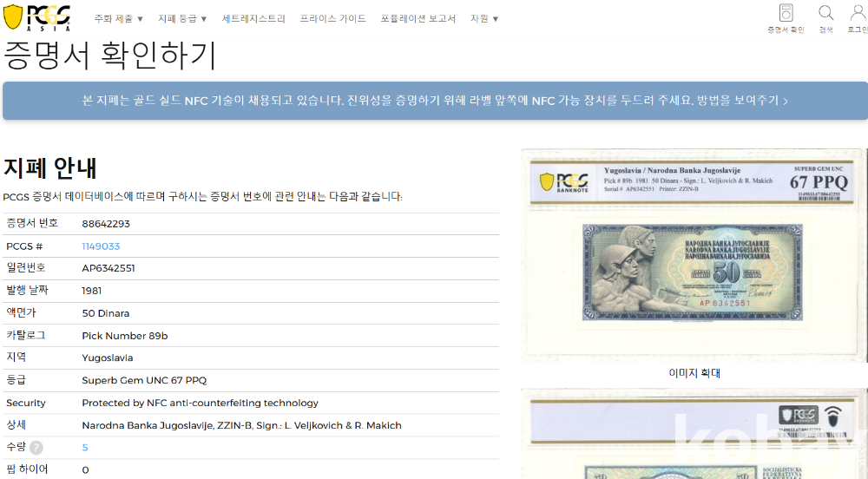The width and height of the screenshot is (868, 479).
Task: Select the Pick Number 89b value
Action: pos(124,336)
